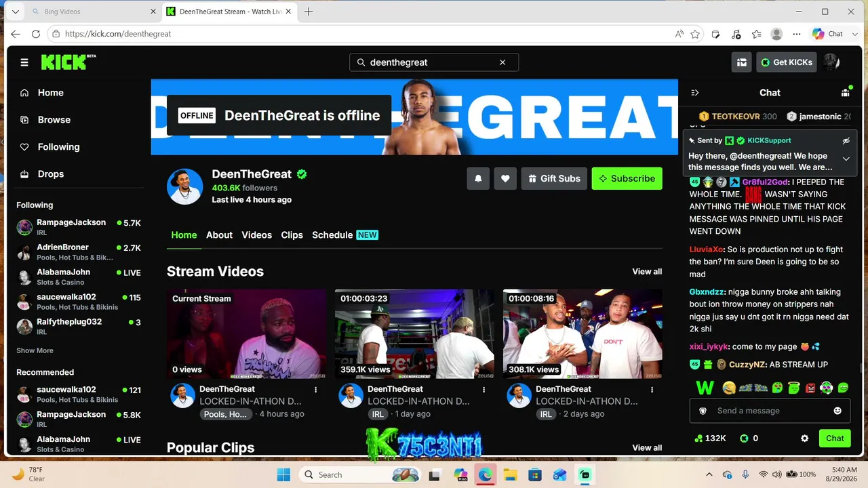
Task: Click the green Subscribe button
Action: coord(627,178)
